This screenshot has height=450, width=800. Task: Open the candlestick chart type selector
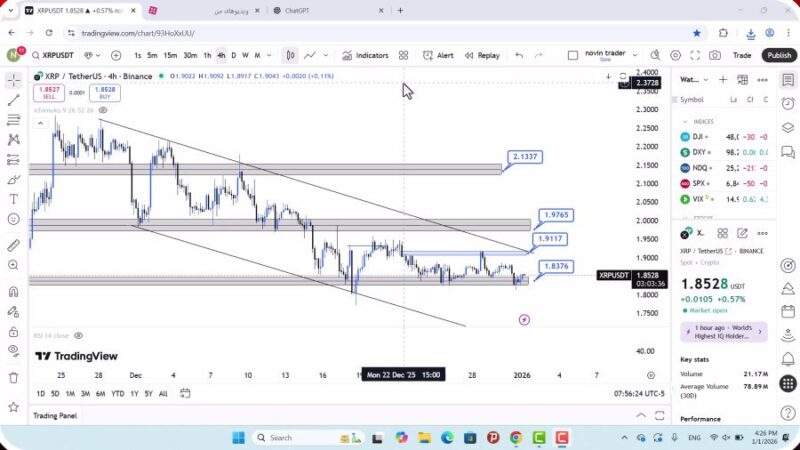point(289,56)
